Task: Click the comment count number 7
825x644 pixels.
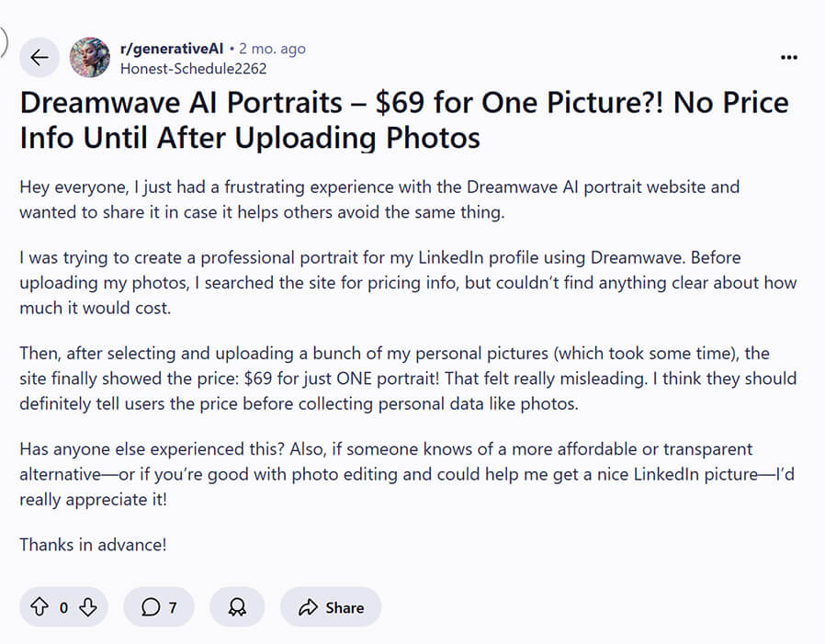Action: click(173, 607)
